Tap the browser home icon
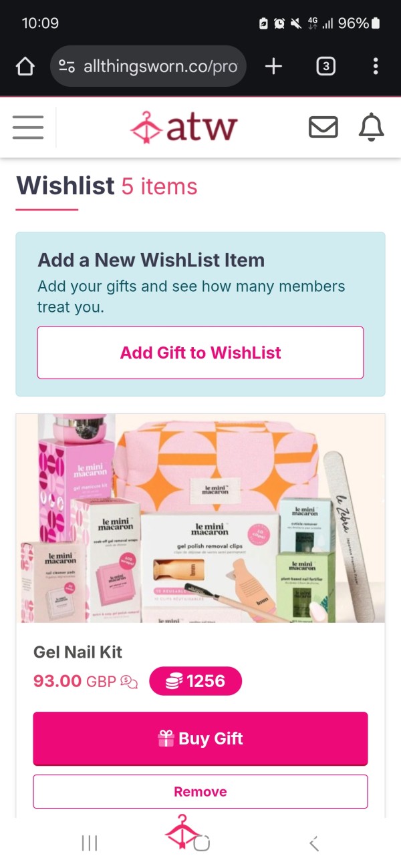Image resolution: width=401 pixels, height=868 pixels. (x=25, y=66)
